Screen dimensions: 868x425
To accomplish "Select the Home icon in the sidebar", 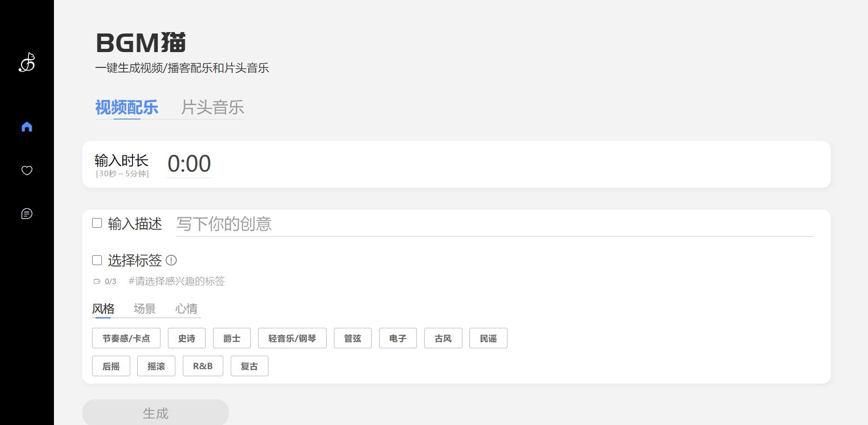I will coord(27,126).
